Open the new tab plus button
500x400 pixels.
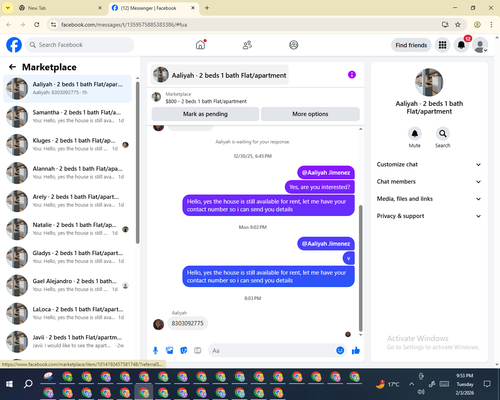(x=207, y=8)
